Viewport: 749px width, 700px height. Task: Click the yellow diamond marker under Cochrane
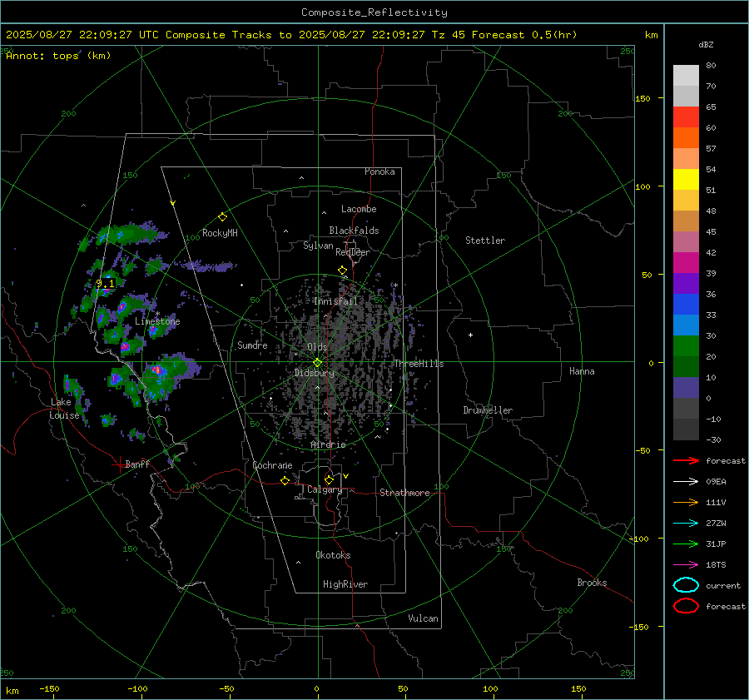point(285,480)
